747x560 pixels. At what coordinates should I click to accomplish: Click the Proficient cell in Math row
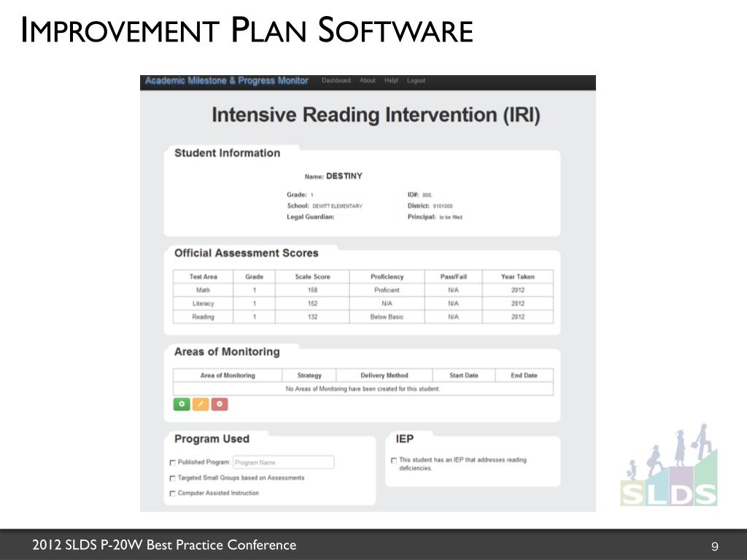(x=387, y=290)
